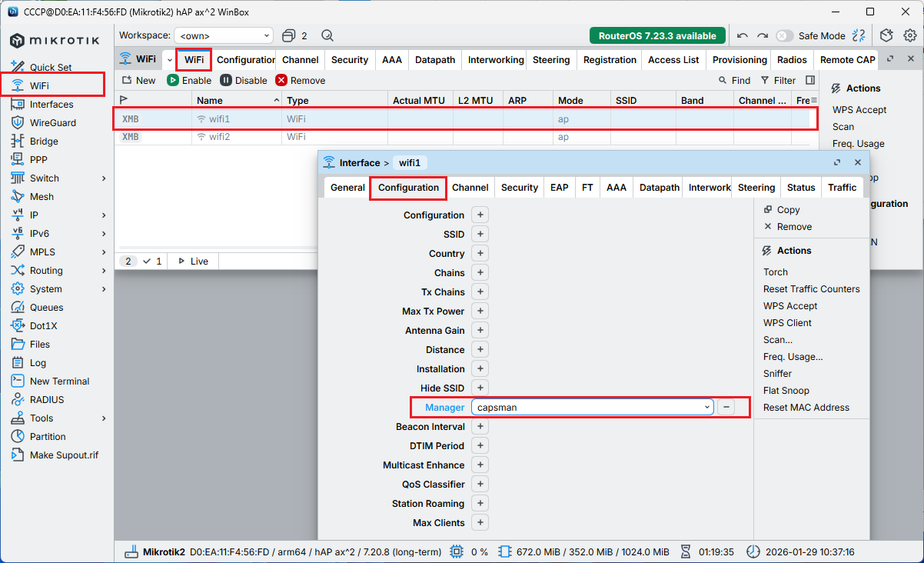Switch to Registration tab in WiFi window

click(x=610, y=59)
